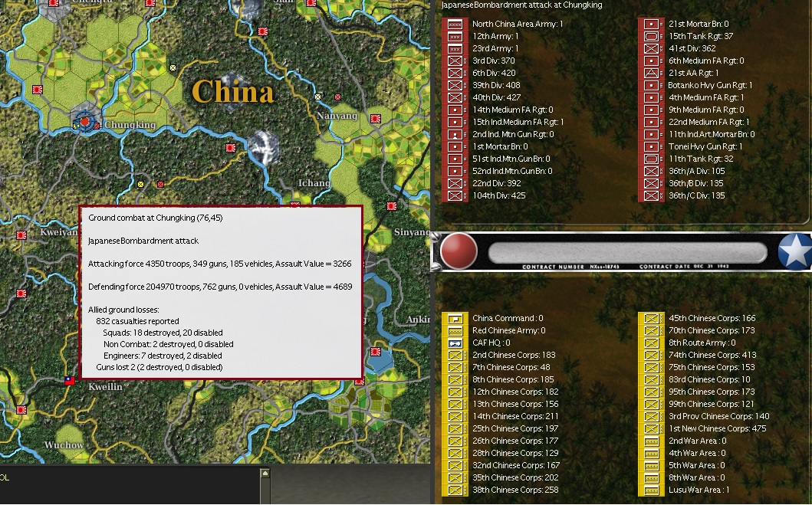Viewport: 812px width, 505px height.
Task: Click the 7th Chinese Corps icon
Action: point(455,367)
